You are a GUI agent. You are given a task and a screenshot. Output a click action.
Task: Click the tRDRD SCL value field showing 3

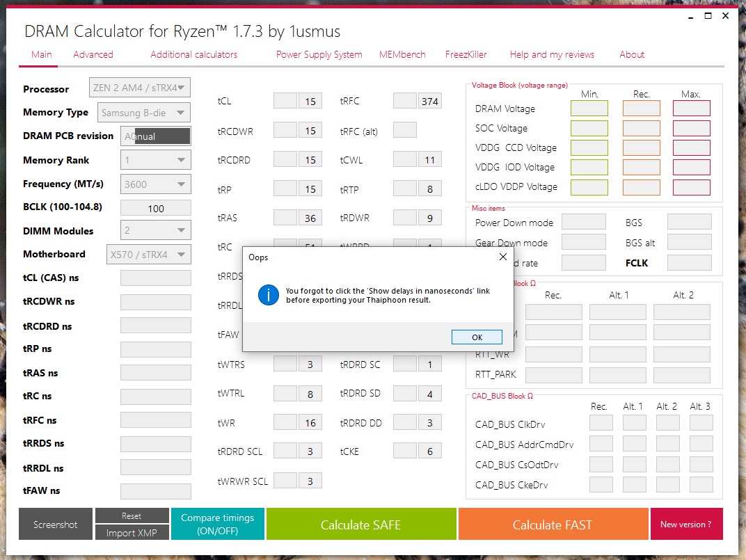coord(310,451)
